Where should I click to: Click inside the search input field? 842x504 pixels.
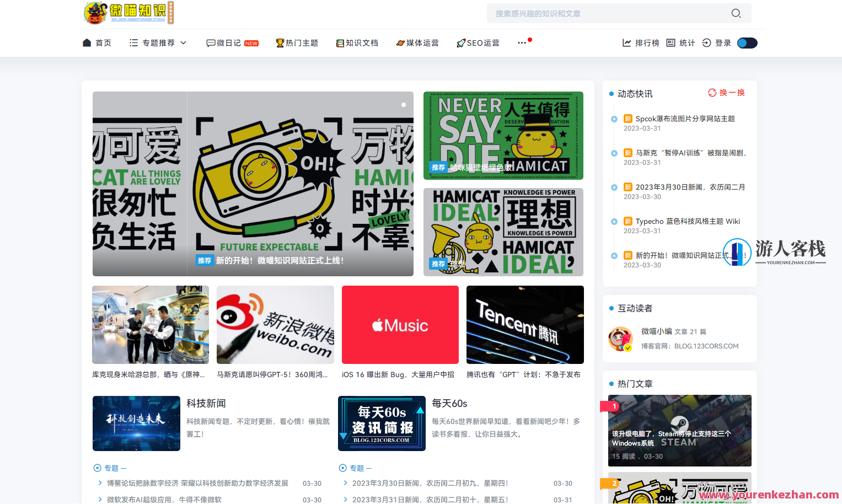(607, 13)
